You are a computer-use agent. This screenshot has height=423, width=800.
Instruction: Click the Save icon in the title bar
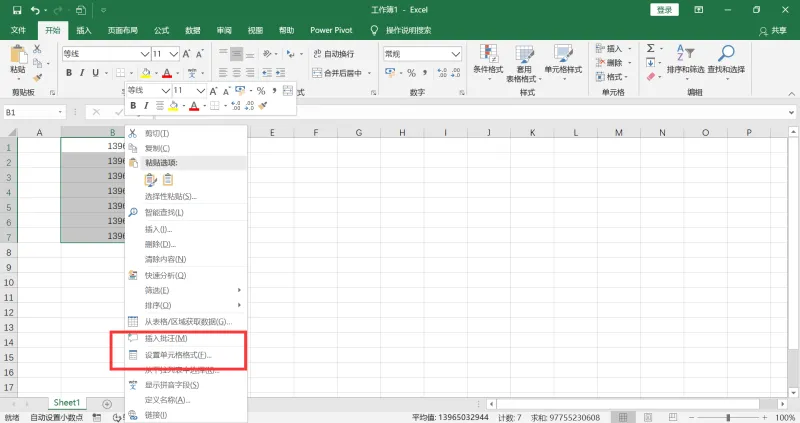pyautogui.click(x=17, y=10)
